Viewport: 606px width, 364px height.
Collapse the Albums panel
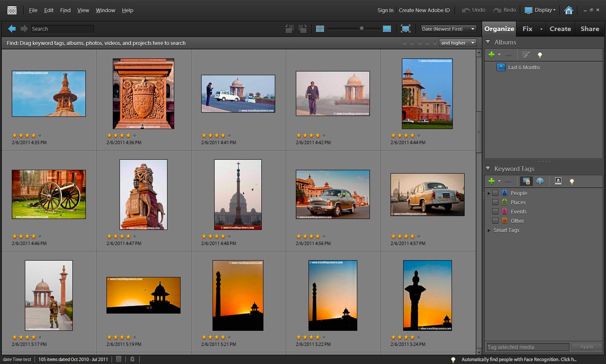click(488, 42)
